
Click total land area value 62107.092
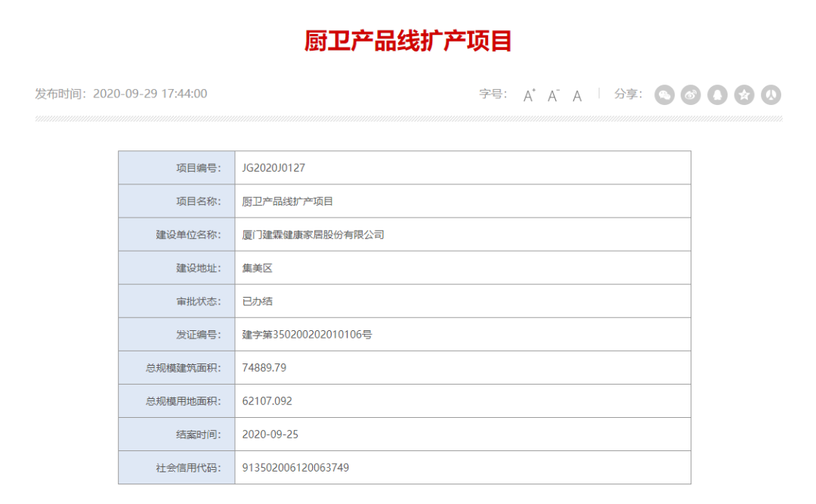[267, 400]
